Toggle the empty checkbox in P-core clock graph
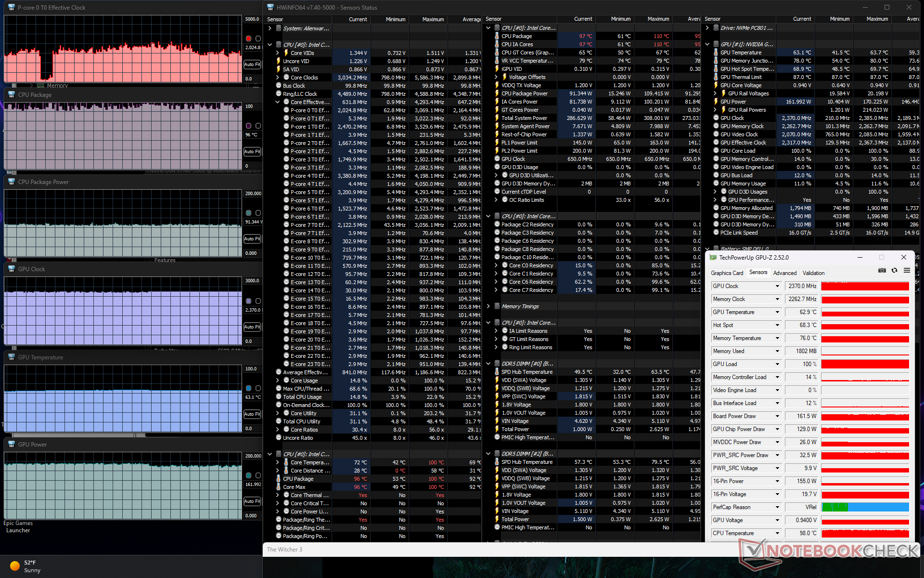 tap(258, 39)
